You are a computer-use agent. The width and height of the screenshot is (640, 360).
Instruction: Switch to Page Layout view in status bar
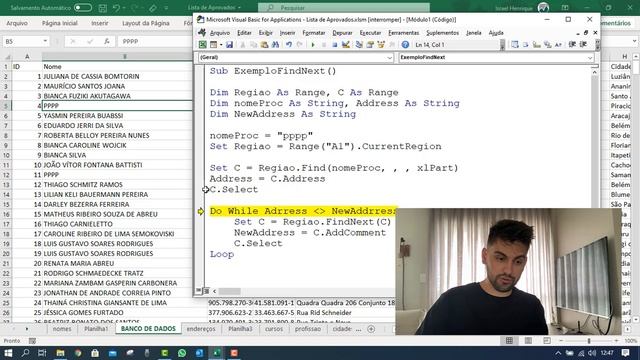(x=528, y=341)
